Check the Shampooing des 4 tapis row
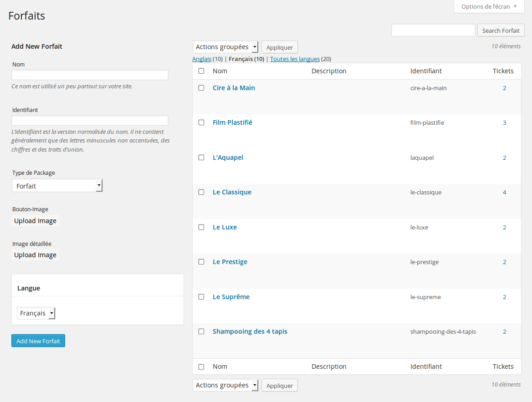532x402 pixels. [201, 331]
